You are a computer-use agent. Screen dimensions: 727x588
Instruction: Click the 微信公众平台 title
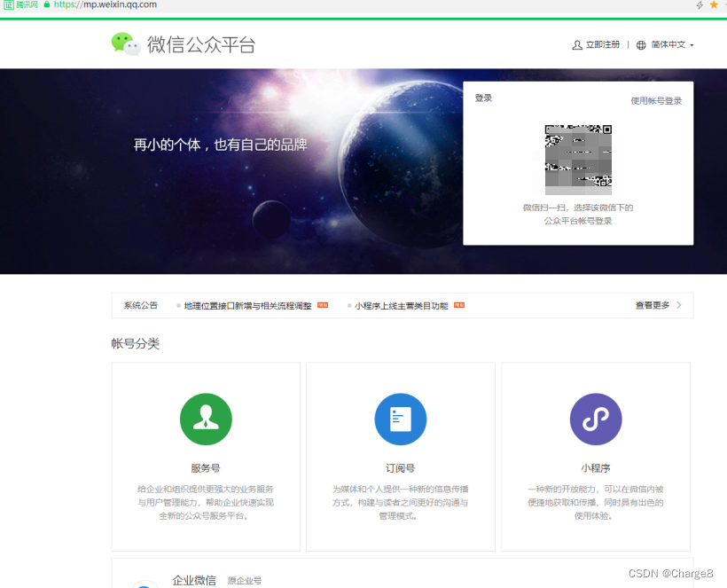[x=201, y=45]
